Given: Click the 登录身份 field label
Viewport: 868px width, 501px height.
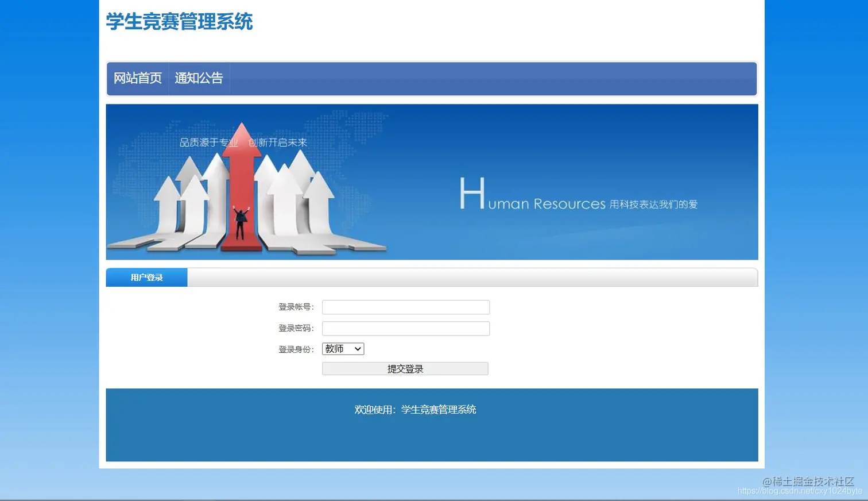Looking at the screenshot, I should tap(296, 348).
